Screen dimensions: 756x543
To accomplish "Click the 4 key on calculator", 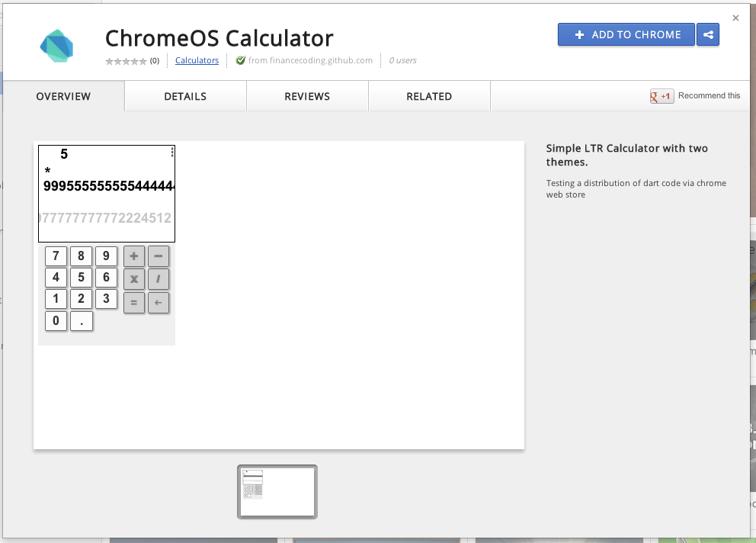I will click(x=56, y=278).
